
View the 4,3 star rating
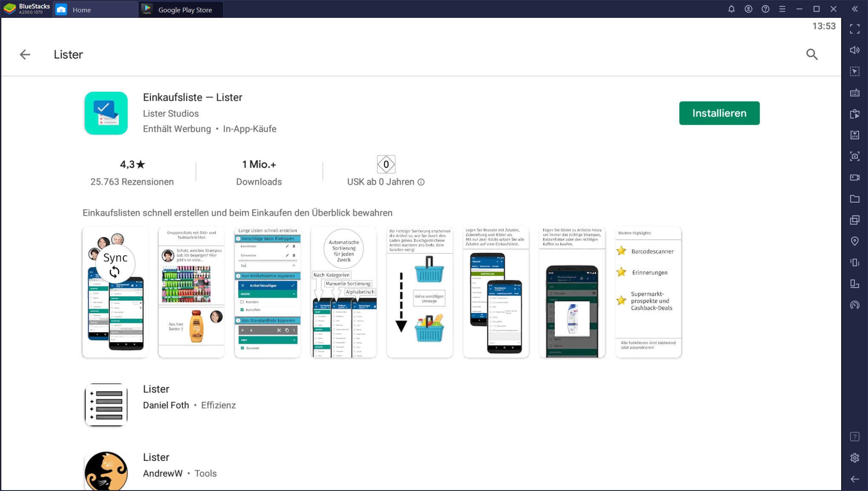pos(132,164)
